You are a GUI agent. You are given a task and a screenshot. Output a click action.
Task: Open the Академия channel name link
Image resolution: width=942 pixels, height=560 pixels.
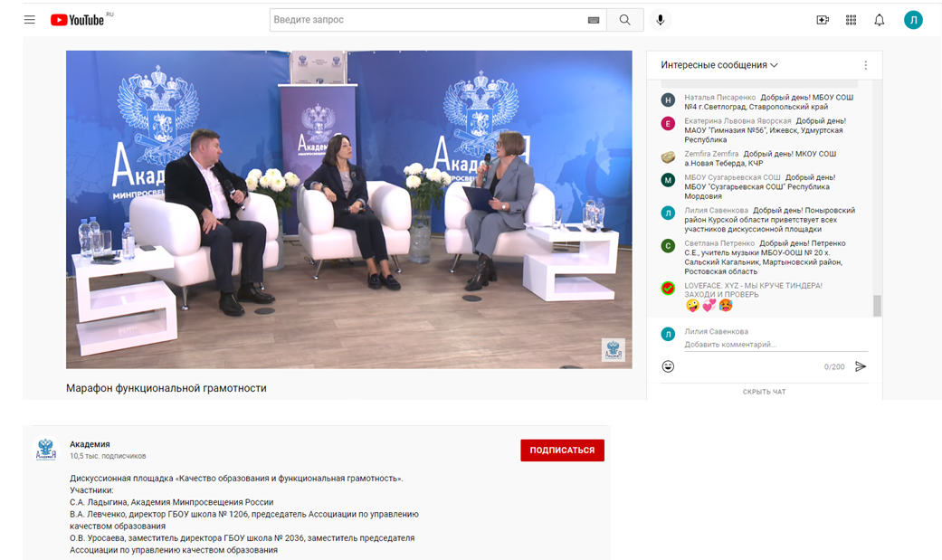90,444
